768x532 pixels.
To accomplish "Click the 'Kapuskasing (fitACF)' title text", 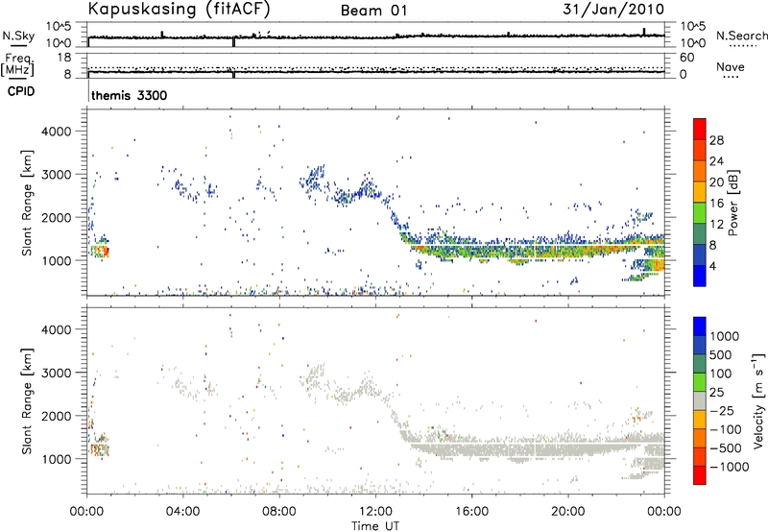I will [179, 9].
